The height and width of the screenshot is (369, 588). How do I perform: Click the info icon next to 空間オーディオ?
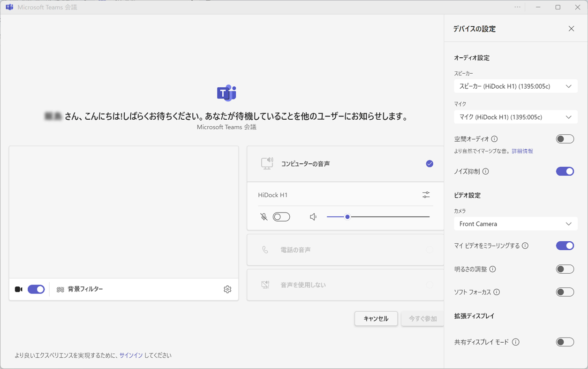(x=494, y=139)
